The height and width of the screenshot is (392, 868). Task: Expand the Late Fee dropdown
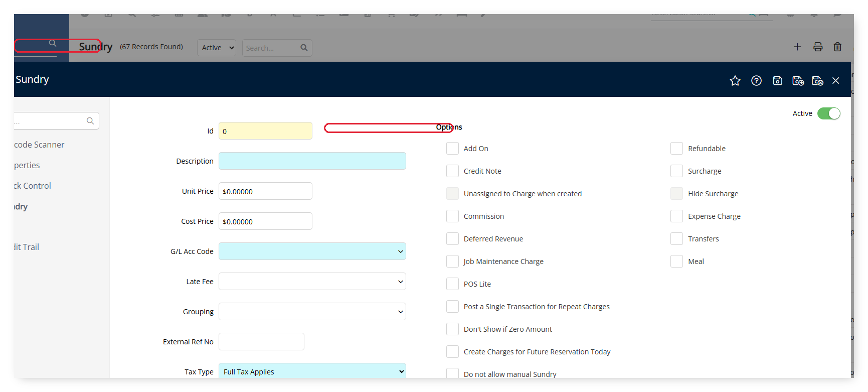312,282
